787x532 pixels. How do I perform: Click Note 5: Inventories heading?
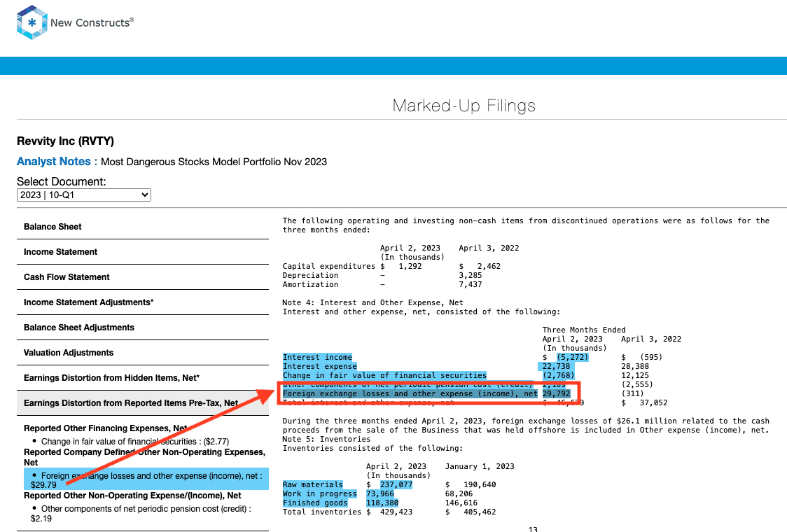click(x=326, y=439)
